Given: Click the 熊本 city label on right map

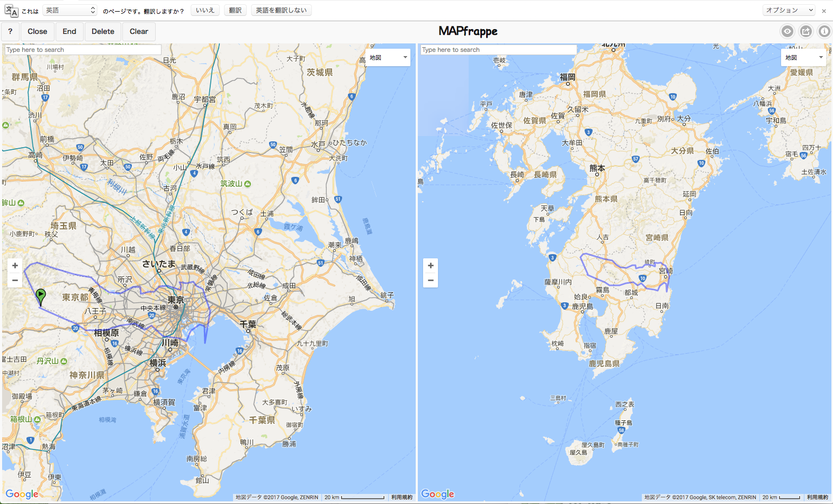Looking at the screenshot, I should click(597, 168).
